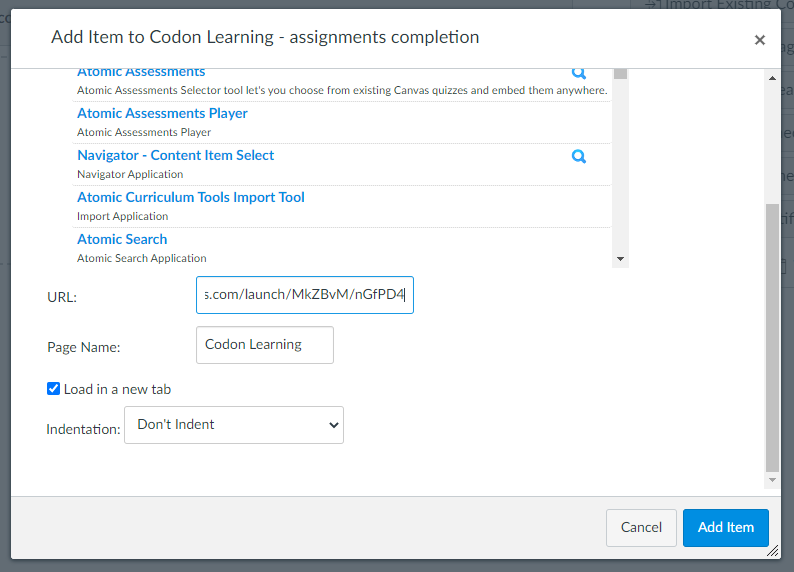Cancel adding the item
794x572 pixels.
641,528
